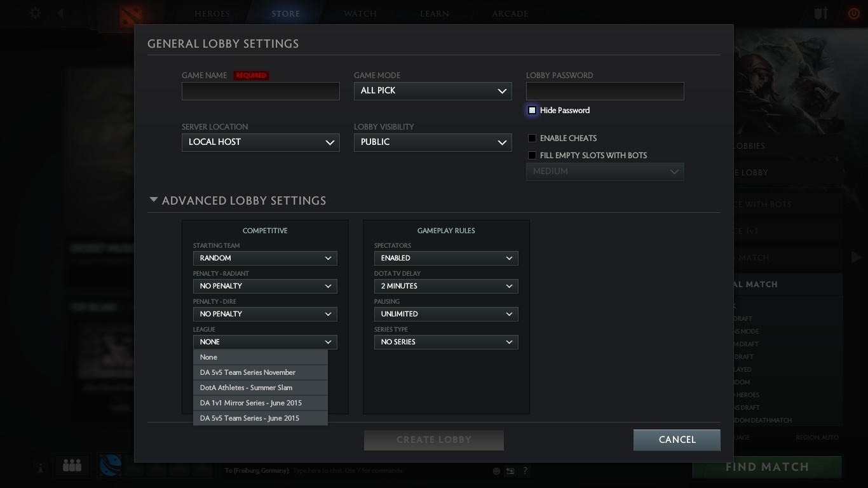Screen dimensions: 868x488
Task: Collapse the Advanced Lobby Settings section
Action: [x=154, y=200]
